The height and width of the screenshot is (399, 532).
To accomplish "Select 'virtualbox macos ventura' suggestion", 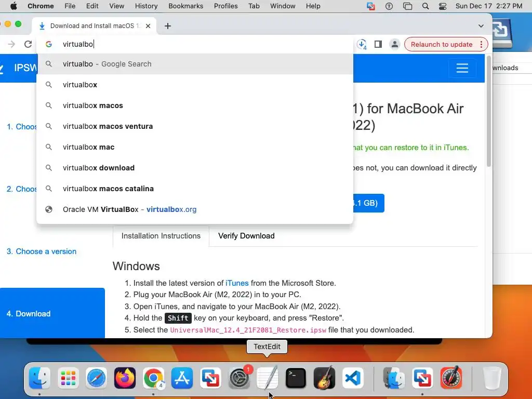I will point(195,126).
